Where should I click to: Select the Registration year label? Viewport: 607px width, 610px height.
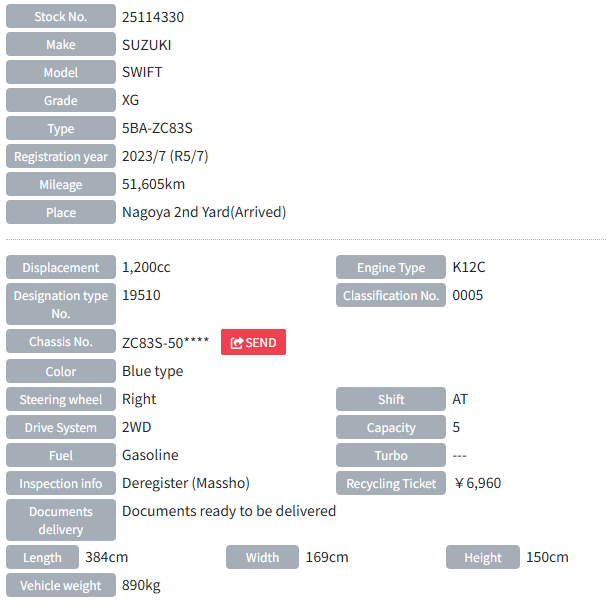(x=61, y=157)
